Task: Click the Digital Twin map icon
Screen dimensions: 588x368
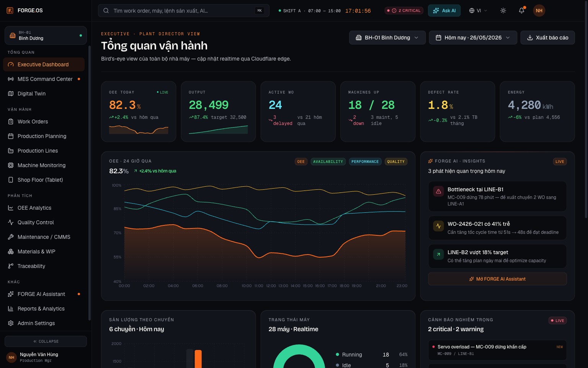Action: pos(11,94)
